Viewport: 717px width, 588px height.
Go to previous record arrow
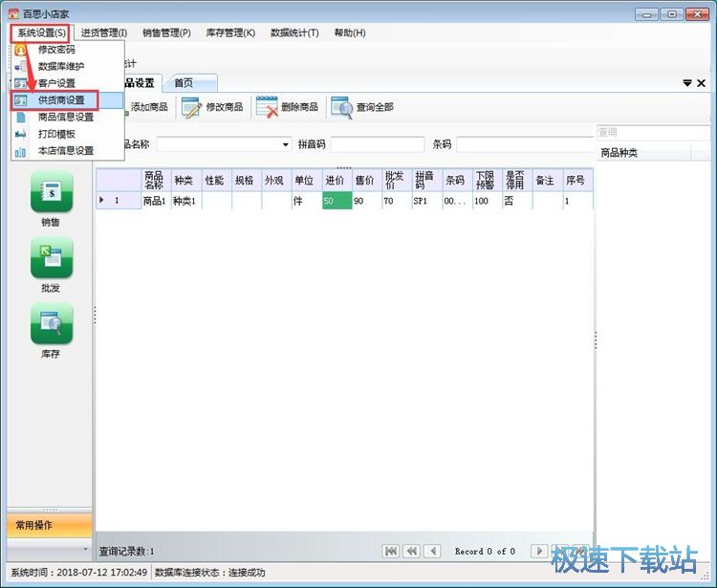point(432,551)
